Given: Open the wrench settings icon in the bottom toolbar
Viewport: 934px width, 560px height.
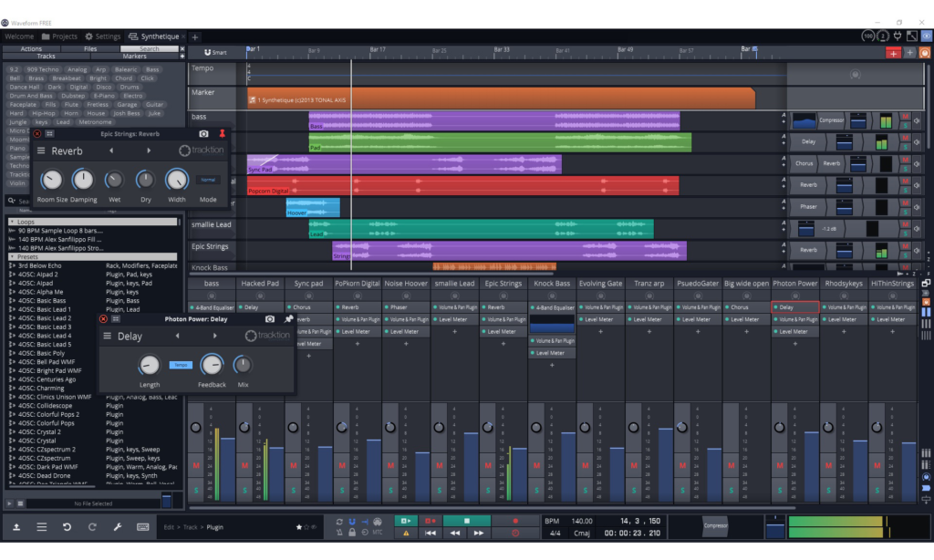Looking at the screenshot, I should click(116, 527).
